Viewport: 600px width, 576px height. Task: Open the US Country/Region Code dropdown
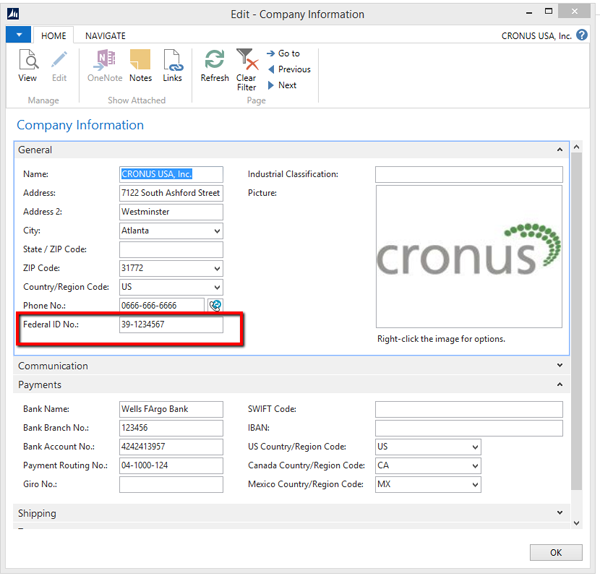(x=475, y=447)
